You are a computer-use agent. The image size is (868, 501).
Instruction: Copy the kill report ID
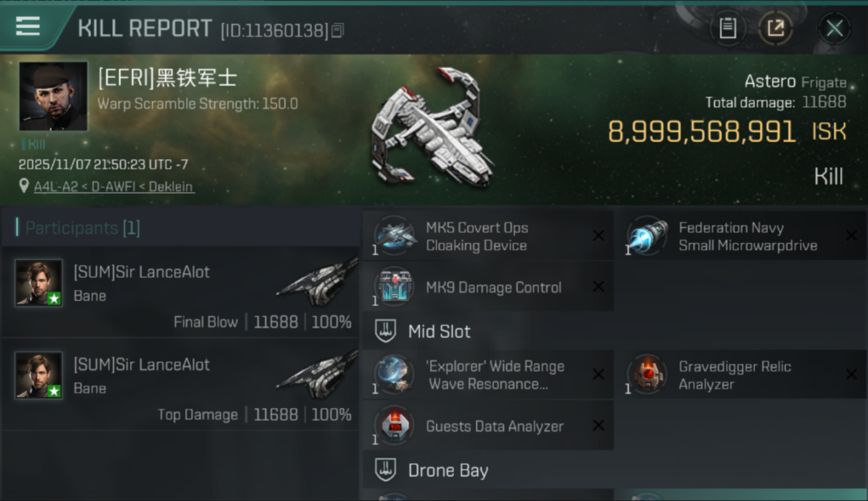click(338, 30)
